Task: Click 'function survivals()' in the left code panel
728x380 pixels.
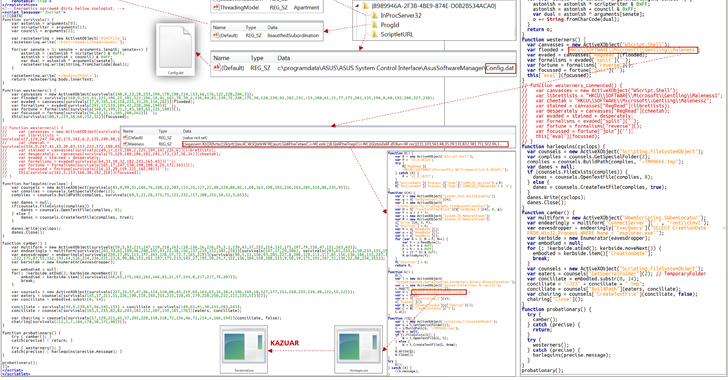Action: pyautogui.click(x=23, y=20)
